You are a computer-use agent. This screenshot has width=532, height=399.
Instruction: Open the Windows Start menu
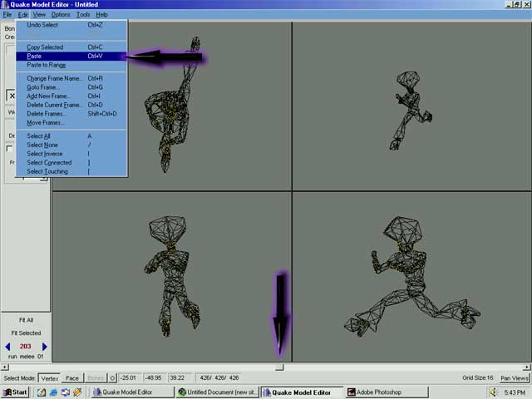[15, 392]
